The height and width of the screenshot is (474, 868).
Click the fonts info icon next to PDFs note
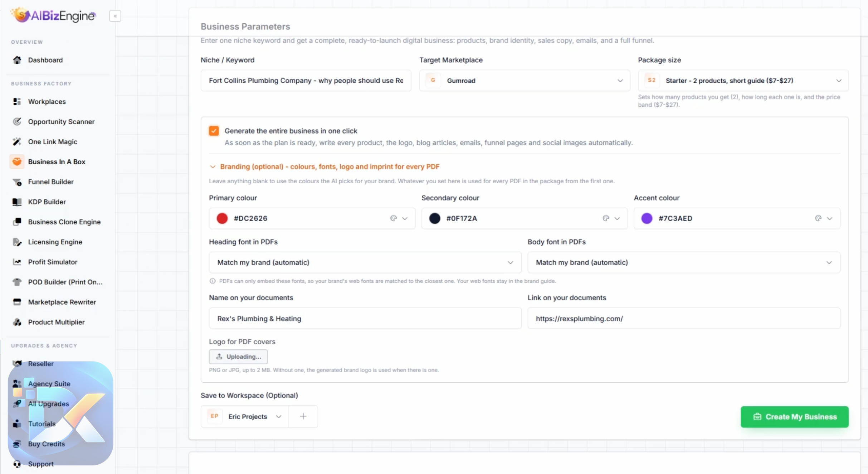click(x=213, y=281)
